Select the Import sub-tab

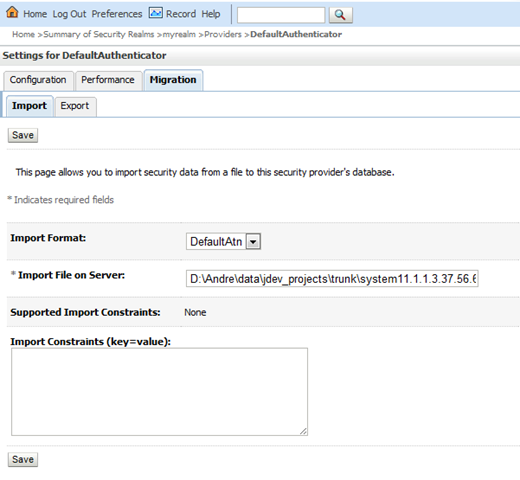(x=29, y=106)
